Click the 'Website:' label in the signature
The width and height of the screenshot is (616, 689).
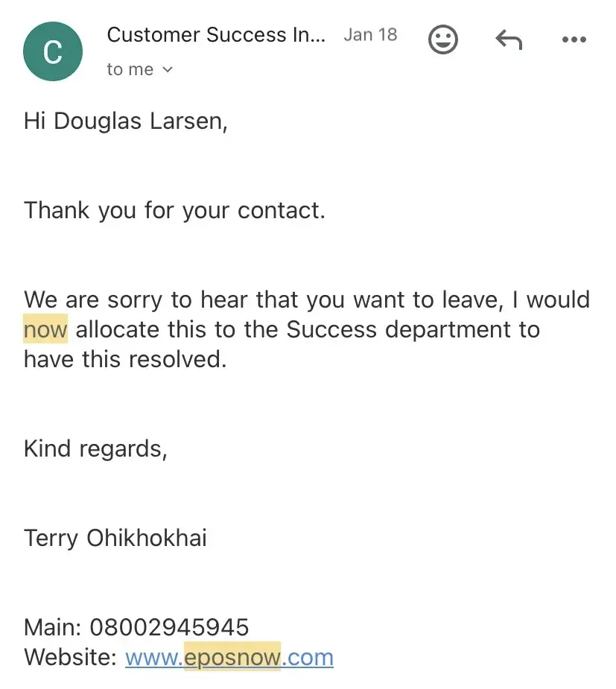click(70, 658)
